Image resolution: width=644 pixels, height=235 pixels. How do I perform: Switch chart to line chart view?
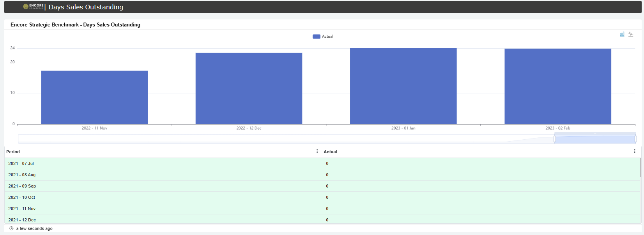coord(631,34)
